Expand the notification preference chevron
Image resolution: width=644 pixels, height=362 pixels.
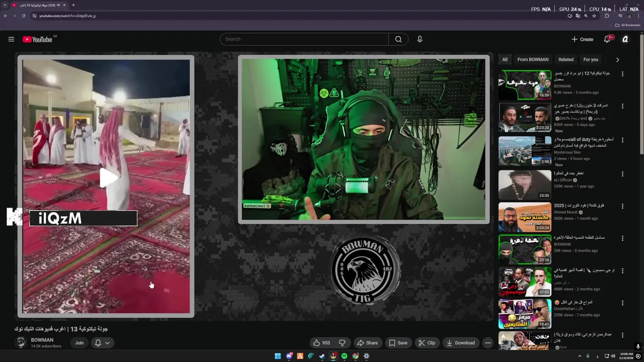[x=107, y=343]
